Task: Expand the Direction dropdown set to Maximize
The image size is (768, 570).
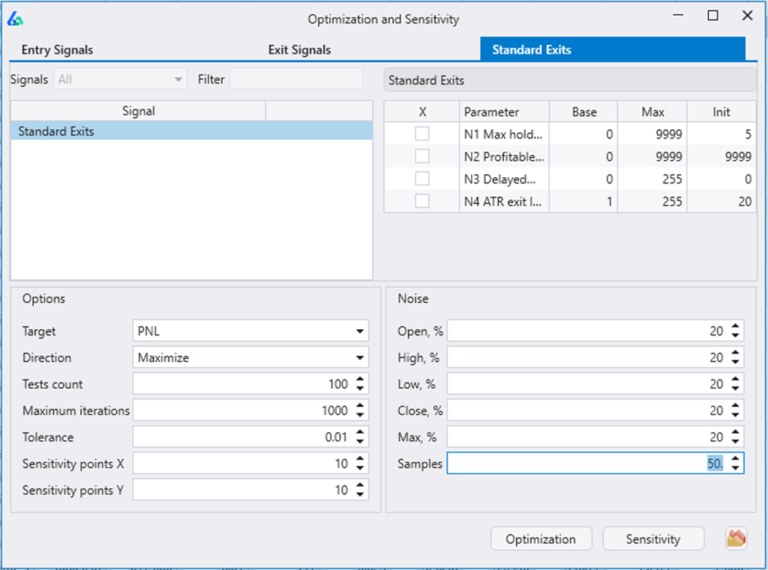Action: (250, 357)
